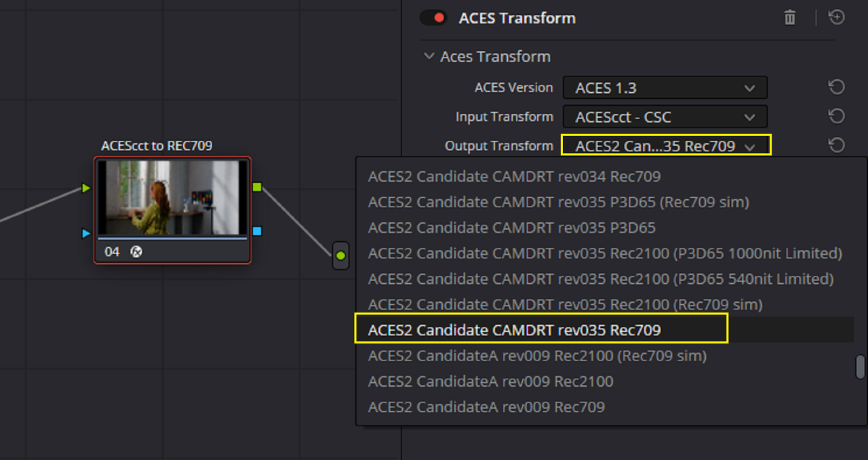The width and height of the screenshot is (868, 460).
Task: Choose ACES2 CandidateA rev009 Rec2100
Action: 491,381
